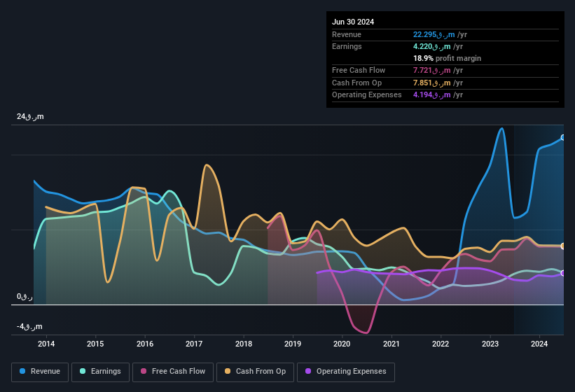Click the 2020 x-axis label
575x392 pixels.
(x=342, y=344)
